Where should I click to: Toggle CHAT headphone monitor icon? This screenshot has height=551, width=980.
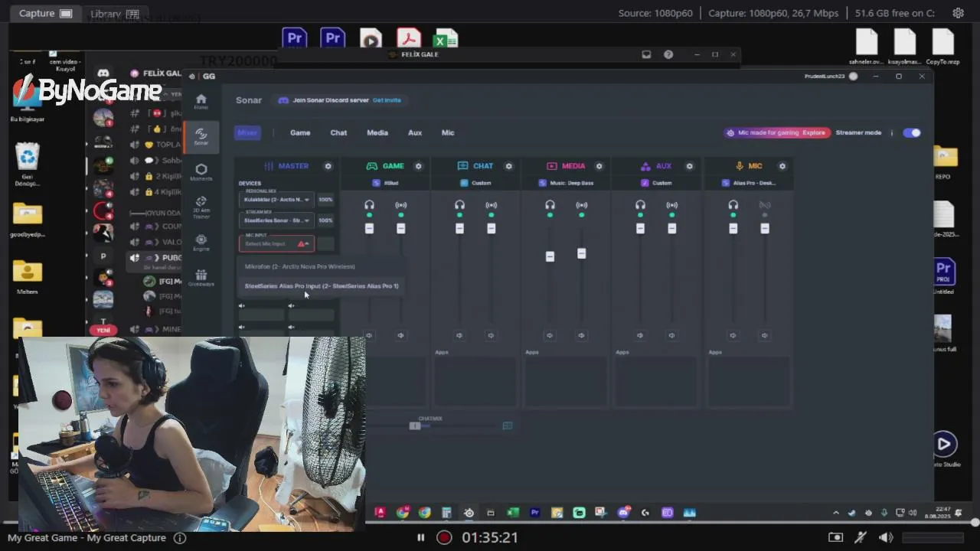pos(459,204)
